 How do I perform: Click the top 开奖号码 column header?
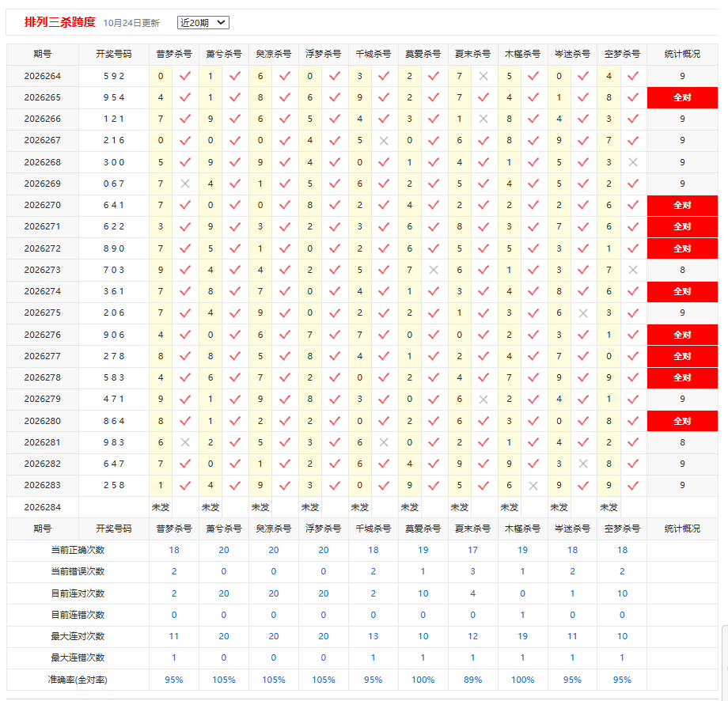114,54
